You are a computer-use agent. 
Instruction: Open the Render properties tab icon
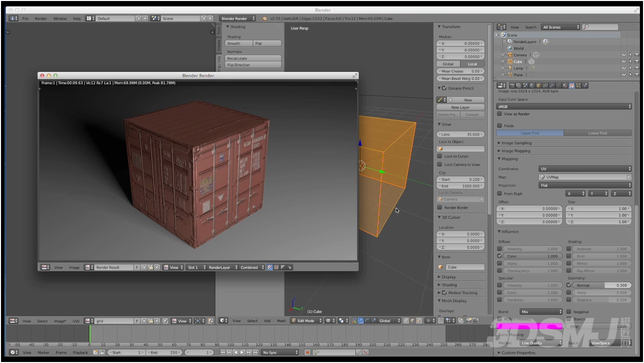[512, 85]
